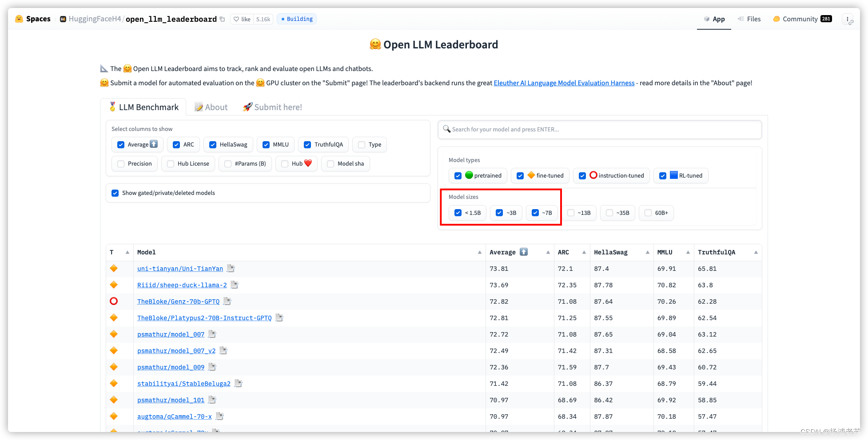Sort the table by the MMLU column arrow

click(x=688, y=252)
